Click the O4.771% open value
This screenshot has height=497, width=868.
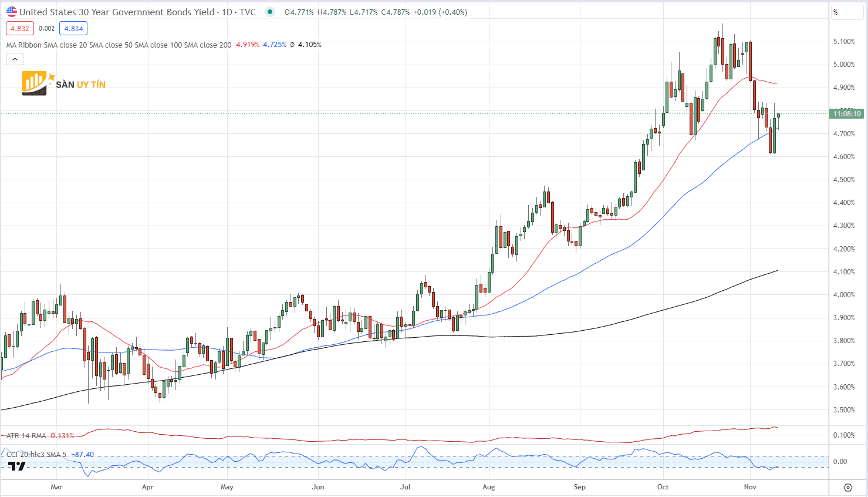299,12
